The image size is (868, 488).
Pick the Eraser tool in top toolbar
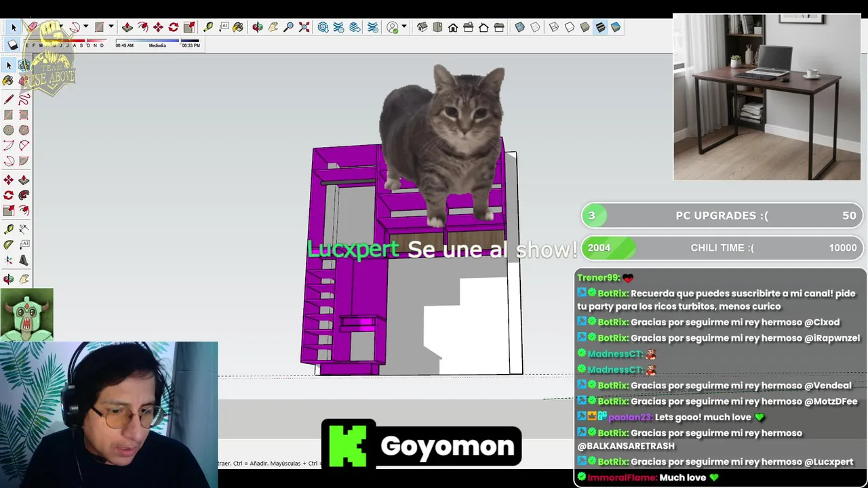[x=32, y=26]
